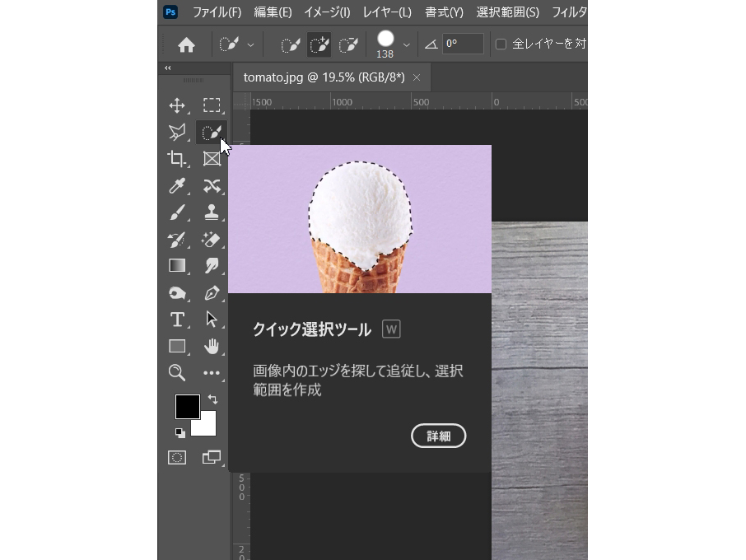The height and width of the screenshot is (560, 746).
Task: Expand hidden tools via the ellipsis icon
Action: click(x=212, y=373)
